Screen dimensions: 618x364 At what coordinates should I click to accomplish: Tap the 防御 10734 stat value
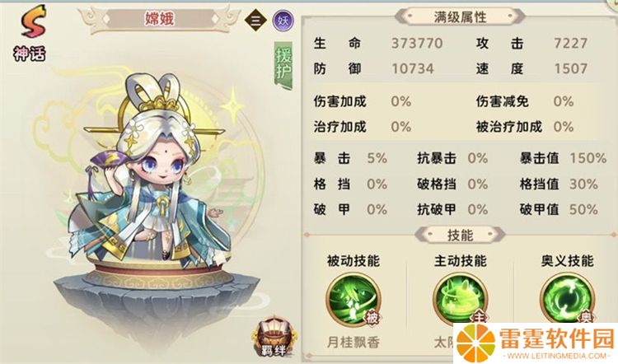[x=413, y=69]
